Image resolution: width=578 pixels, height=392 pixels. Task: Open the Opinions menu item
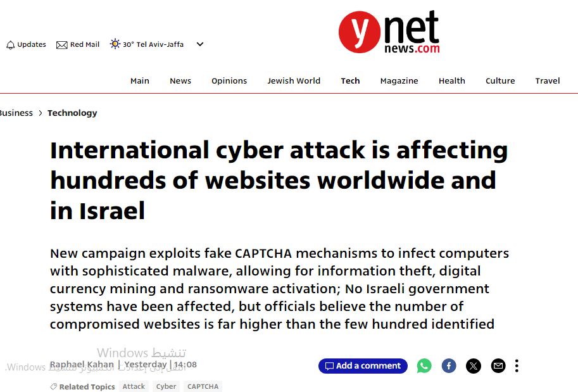pyautogui.click(x=229, y=81)
